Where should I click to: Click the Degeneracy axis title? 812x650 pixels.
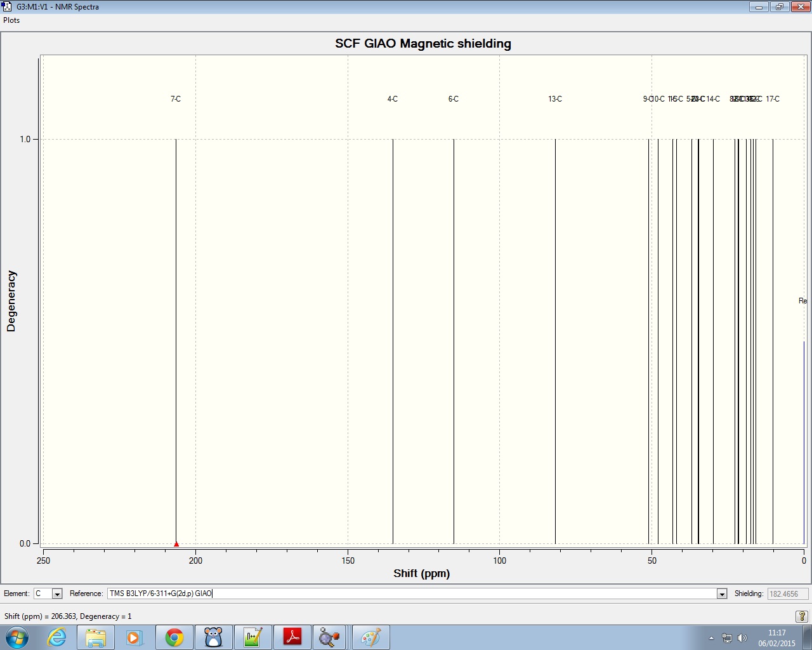tap(11, 301)
